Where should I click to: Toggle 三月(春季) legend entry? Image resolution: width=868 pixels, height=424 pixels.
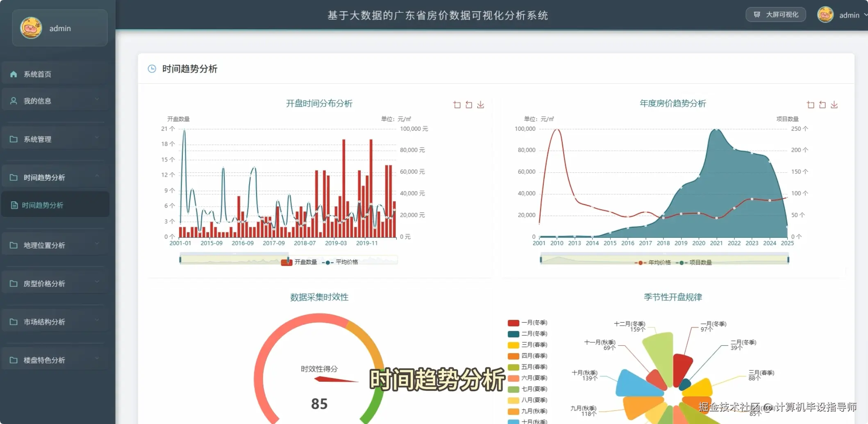coord(527,345)
